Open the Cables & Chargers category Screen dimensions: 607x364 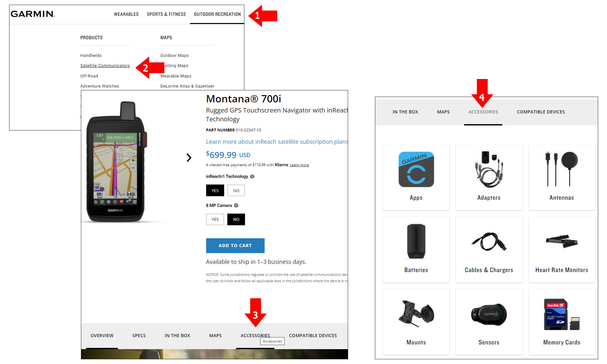click(x=489, y=250)
